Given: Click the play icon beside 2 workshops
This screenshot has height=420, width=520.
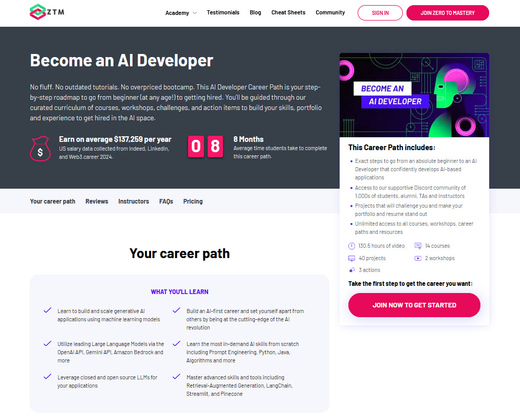Looking at the screenshot, I should click(418, 258).
